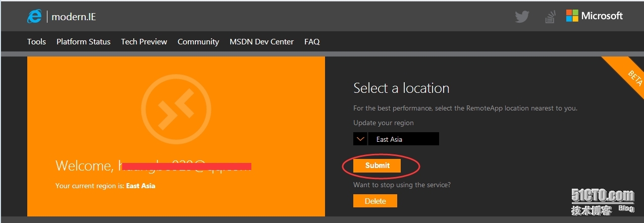Open the FAQ page
Viewport: 644px width, 223px height.
312,42
